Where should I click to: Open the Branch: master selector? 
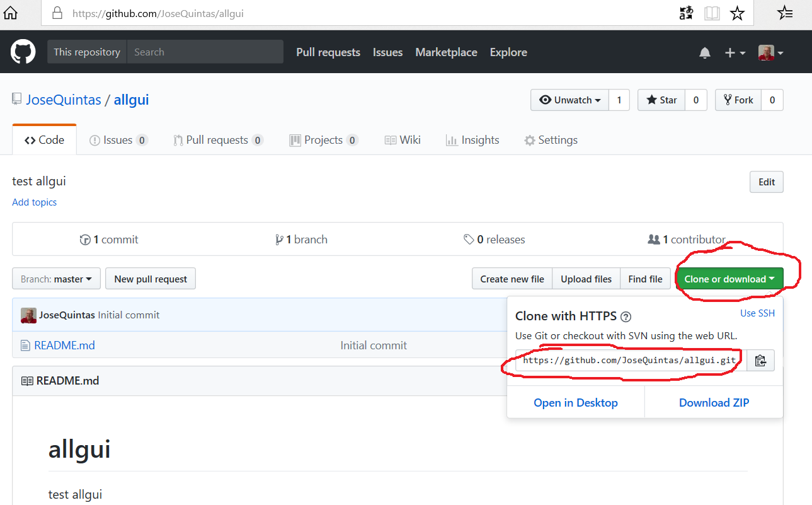(x=56, y=279)
